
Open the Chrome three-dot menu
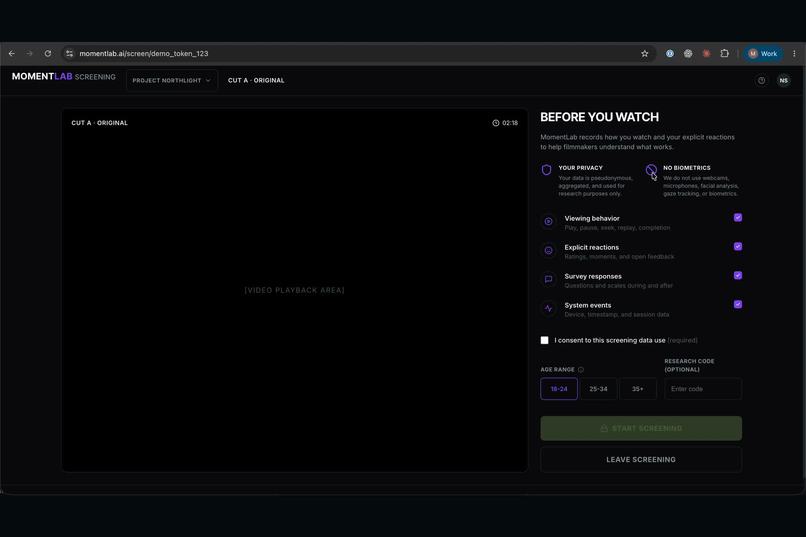coord(794,53)
